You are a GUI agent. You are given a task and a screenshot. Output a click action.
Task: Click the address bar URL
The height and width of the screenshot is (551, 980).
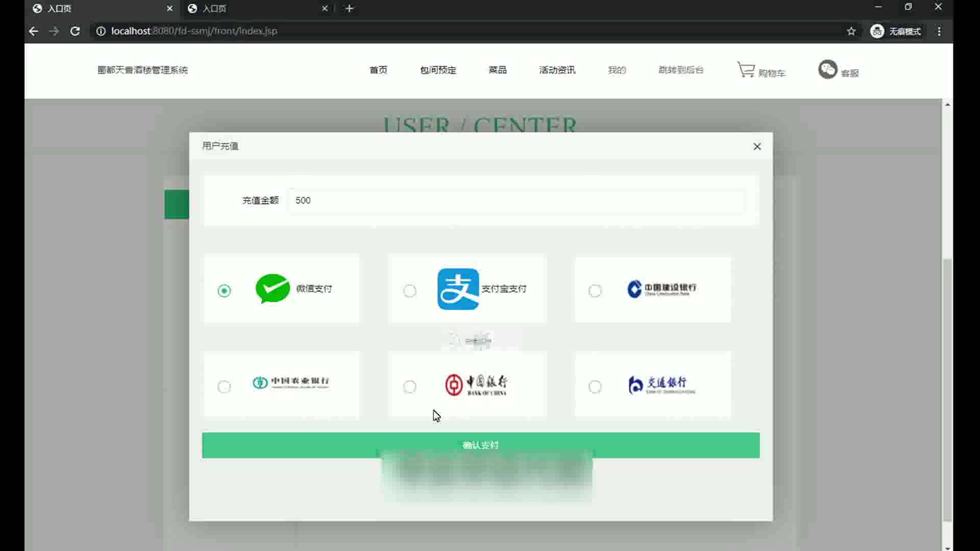click(194, 31)
